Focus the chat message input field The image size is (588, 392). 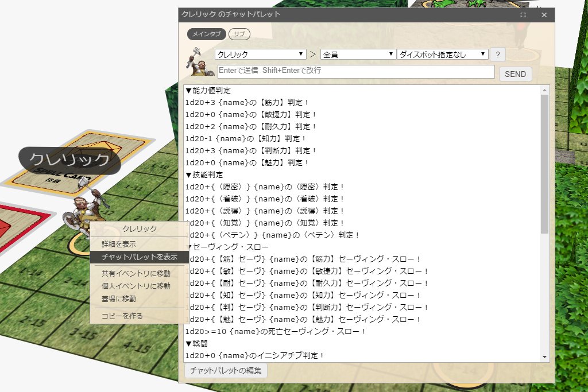tap(356, 72)
